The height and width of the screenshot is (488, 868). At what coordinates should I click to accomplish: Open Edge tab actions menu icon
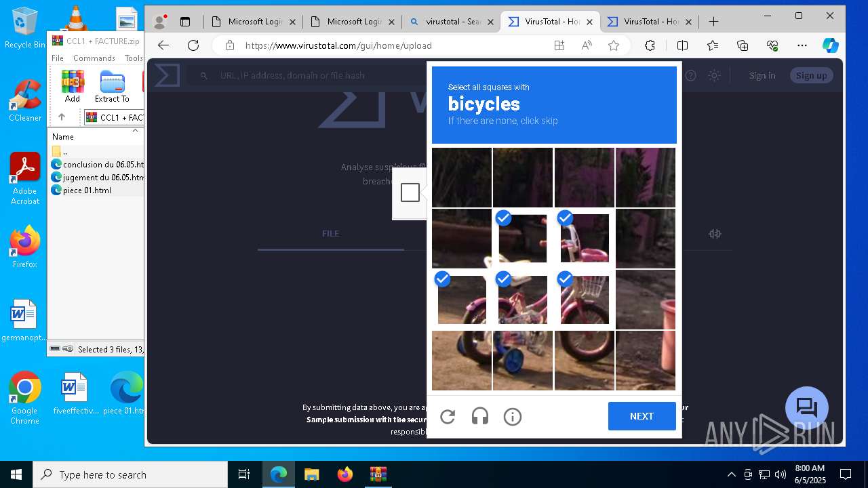(185, 22)
